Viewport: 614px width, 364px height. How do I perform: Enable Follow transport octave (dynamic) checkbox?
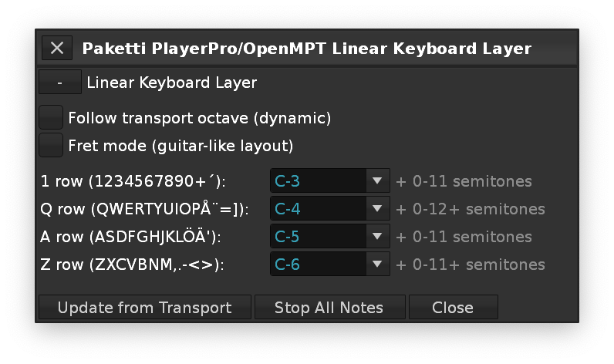[52, 118]
